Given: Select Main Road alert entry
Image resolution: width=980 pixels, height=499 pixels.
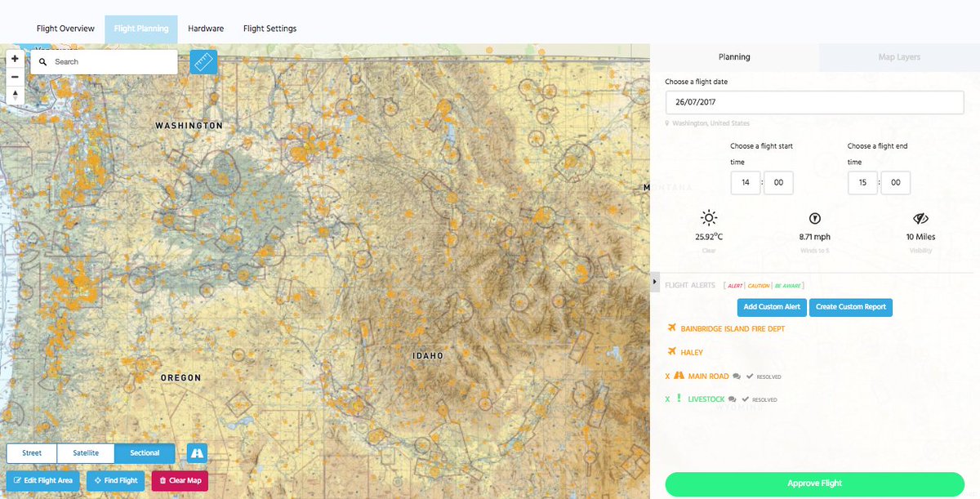Looking at the screenshot, I should point(708,376).
